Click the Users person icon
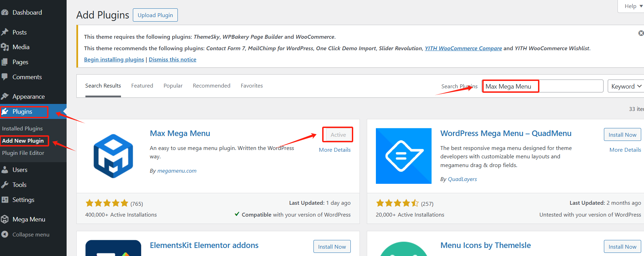The height and width of the screenshot is (256, 644). (5, 170)
